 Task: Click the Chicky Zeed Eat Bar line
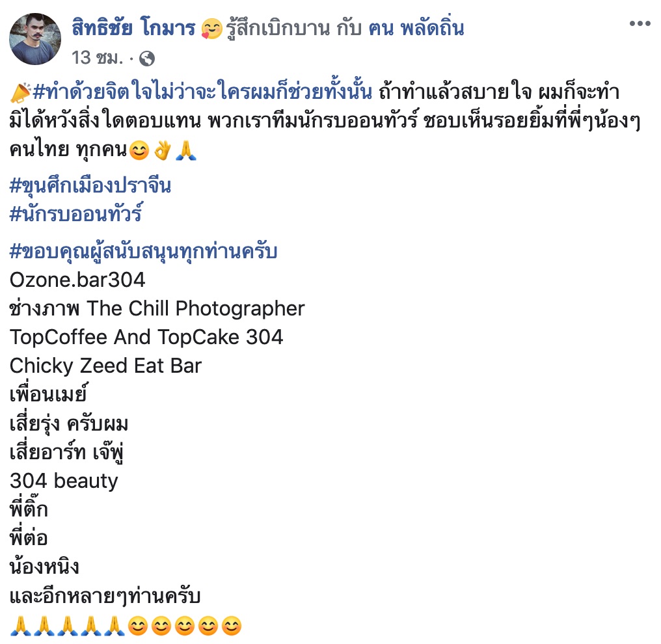coord(106,366)
